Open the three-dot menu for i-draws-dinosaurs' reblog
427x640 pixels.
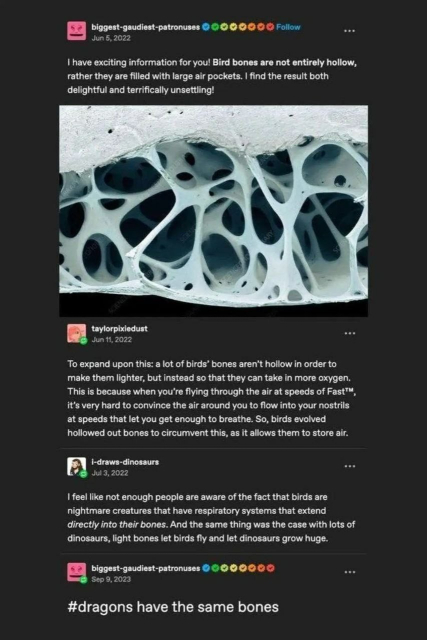click(349, 466)
